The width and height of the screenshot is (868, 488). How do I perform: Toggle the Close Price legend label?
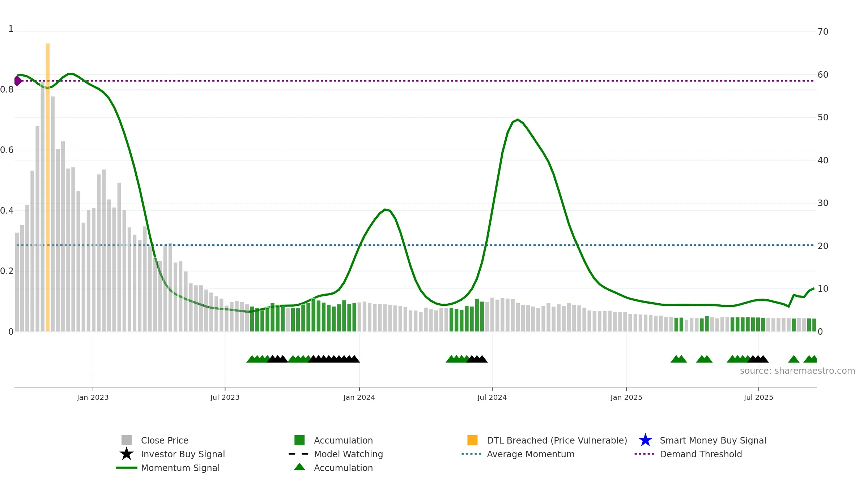pyautogui.click(x=165, y=440)
